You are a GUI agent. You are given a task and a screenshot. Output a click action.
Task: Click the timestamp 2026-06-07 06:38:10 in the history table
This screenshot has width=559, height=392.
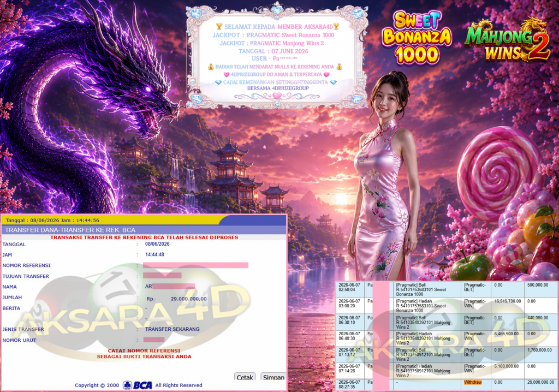click(x=350, y=320)
